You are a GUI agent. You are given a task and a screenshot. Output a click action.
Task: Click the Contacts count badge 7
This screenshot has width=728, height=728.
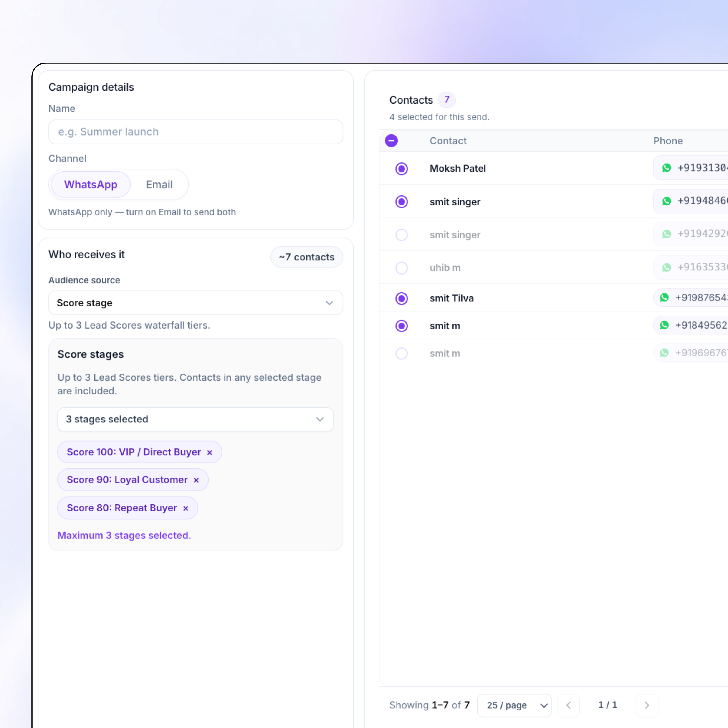pyautogui.click(x=447, y=99)
